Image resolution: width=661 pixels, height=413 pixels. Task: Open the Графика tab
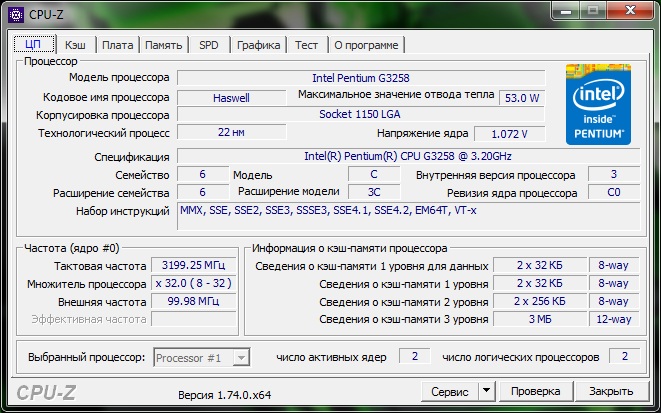click(x=258, y=45)
